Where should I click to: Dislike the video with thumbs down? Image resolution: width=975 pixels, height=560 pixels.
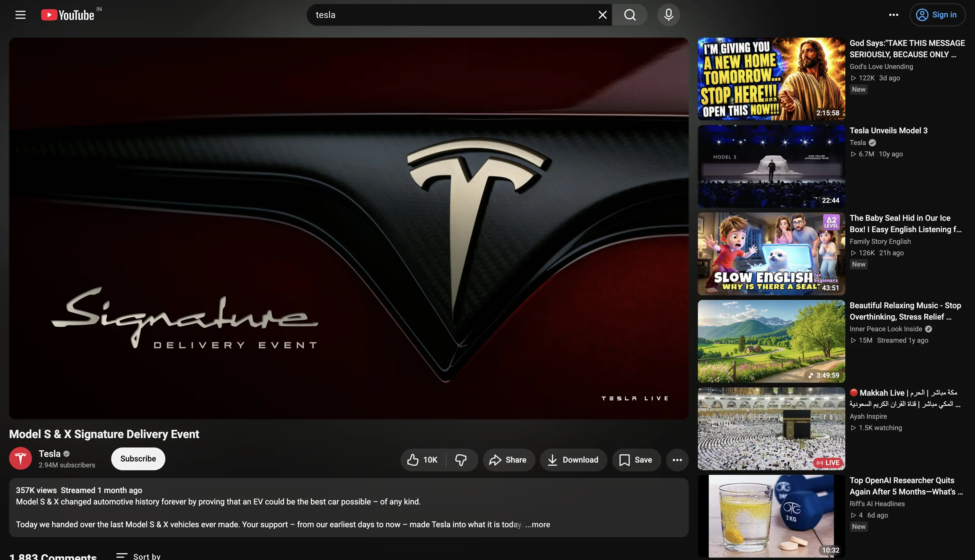(x=461, y=460)
